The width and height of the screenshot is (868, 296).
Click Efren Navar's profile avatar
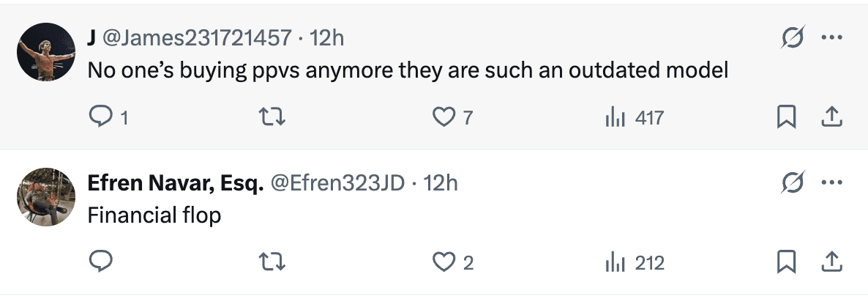(x=45, y=196)
